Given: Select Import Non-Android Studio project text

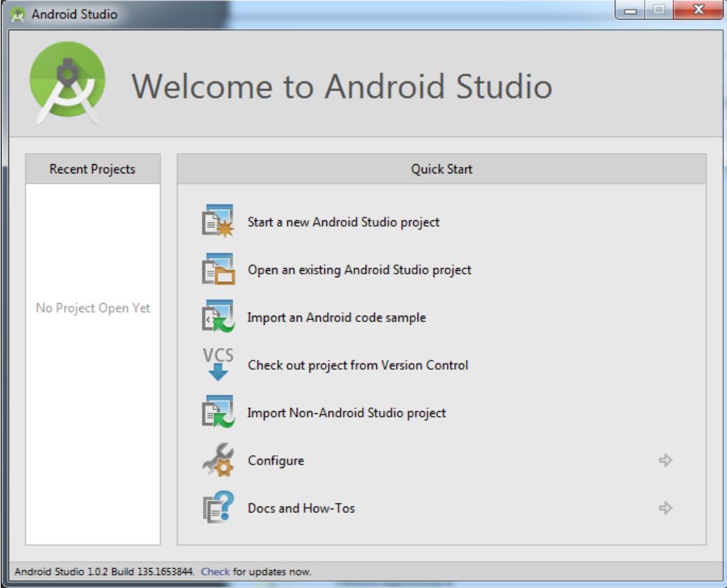Looking at the screenshot, I should 347,413.
